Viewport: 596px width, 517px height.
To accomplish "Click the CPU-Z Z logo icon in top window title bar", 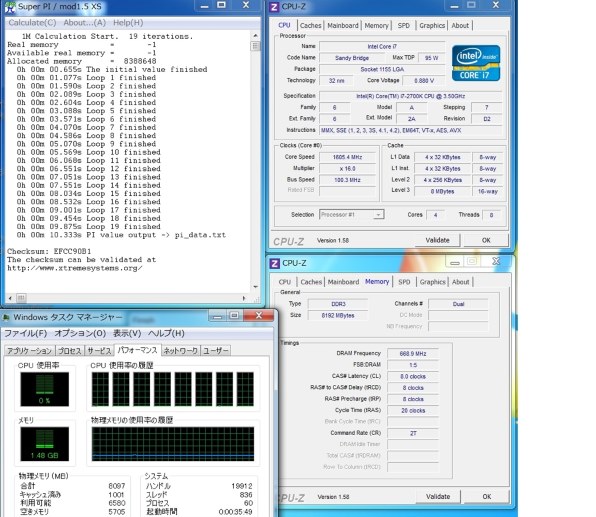I will [x=274, y=7].
